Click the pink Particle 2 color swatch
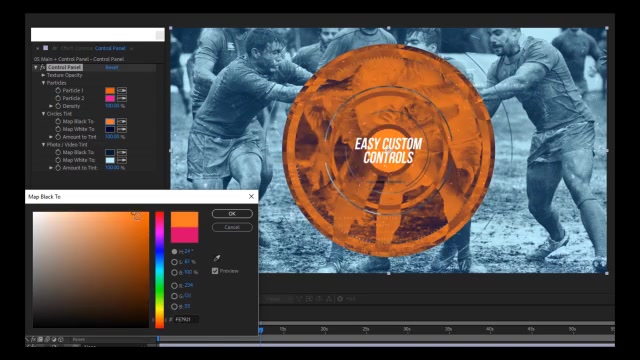The image size is (640, 360). [110, 98]
